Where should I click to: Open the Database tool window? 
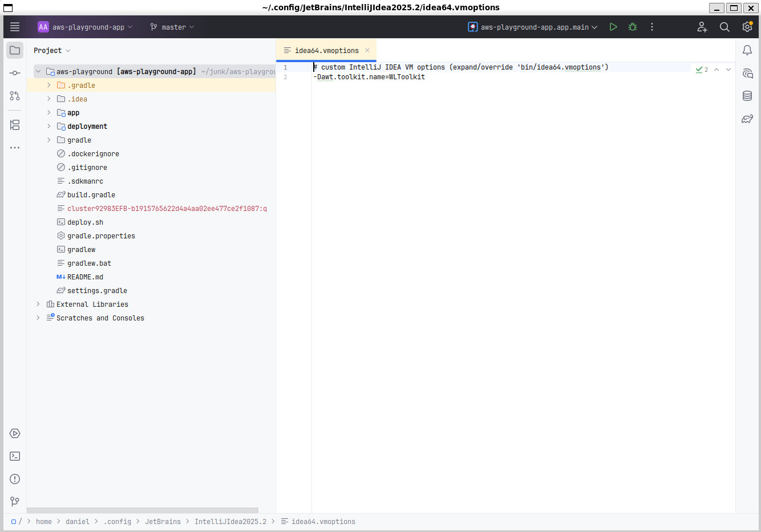747,96
